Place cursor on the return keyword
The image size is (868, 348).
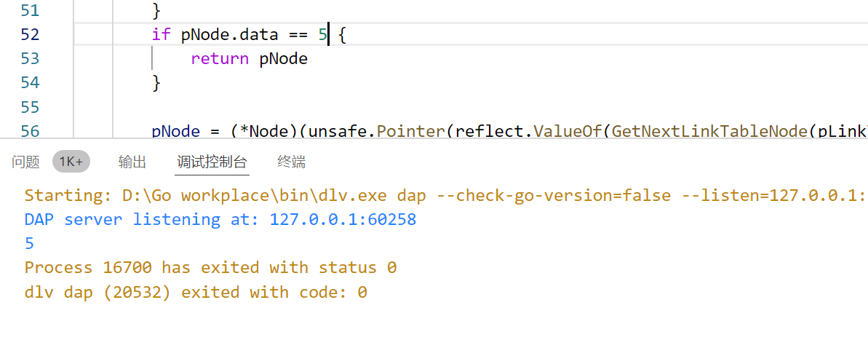point(220,59)
